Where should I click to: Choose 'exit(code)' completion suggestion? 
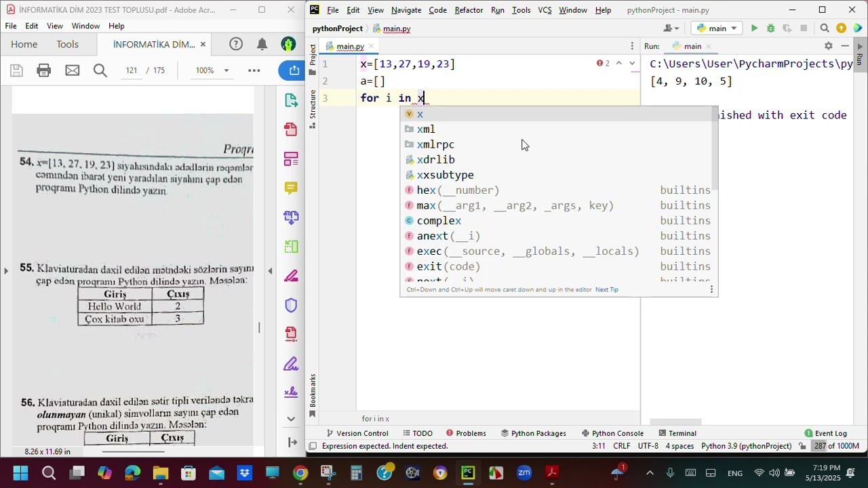pyautogui.click(x=559, y=266)
